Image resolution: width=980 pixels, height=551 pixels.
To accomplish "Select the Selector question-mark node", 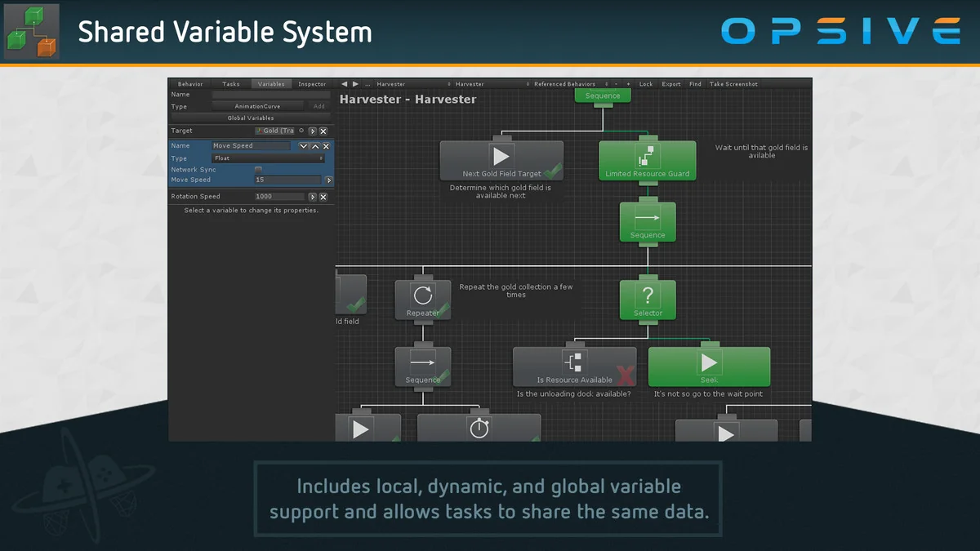I will tap(648, 298).
